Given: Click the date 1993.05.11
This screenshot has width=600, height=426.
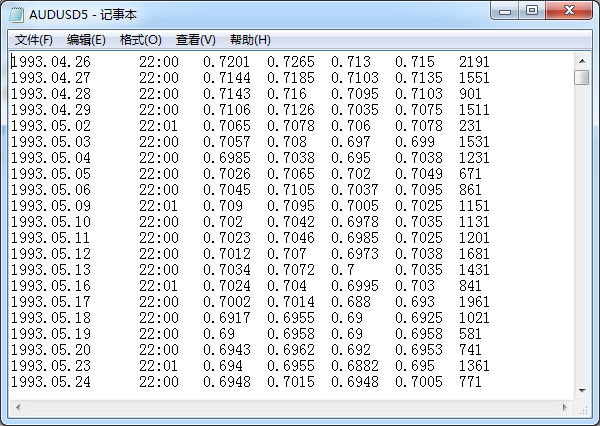Looking at the screenshot, I should 50,238.
